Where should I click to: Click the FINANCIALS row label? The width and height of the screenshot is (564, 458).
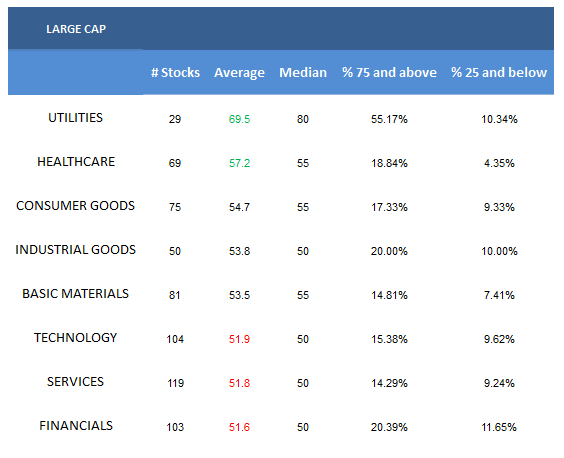pos(76,426)
